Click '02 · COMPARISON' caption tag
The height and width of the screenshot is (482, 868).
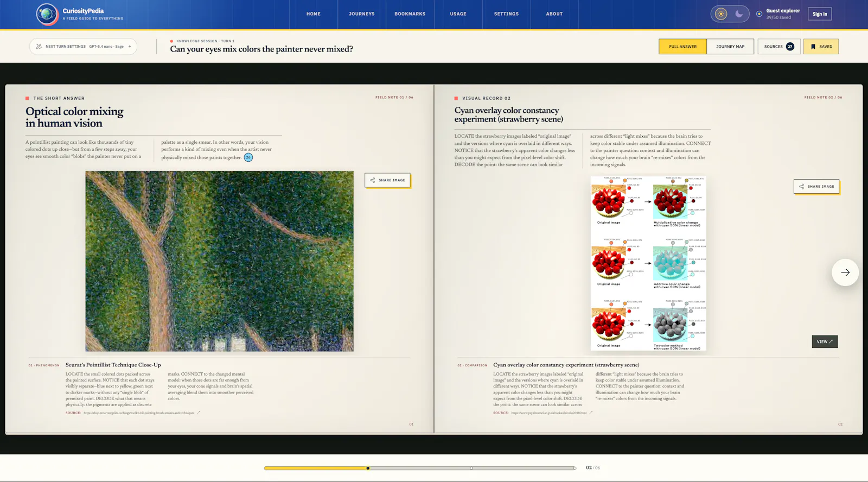(x=473, y=365)
